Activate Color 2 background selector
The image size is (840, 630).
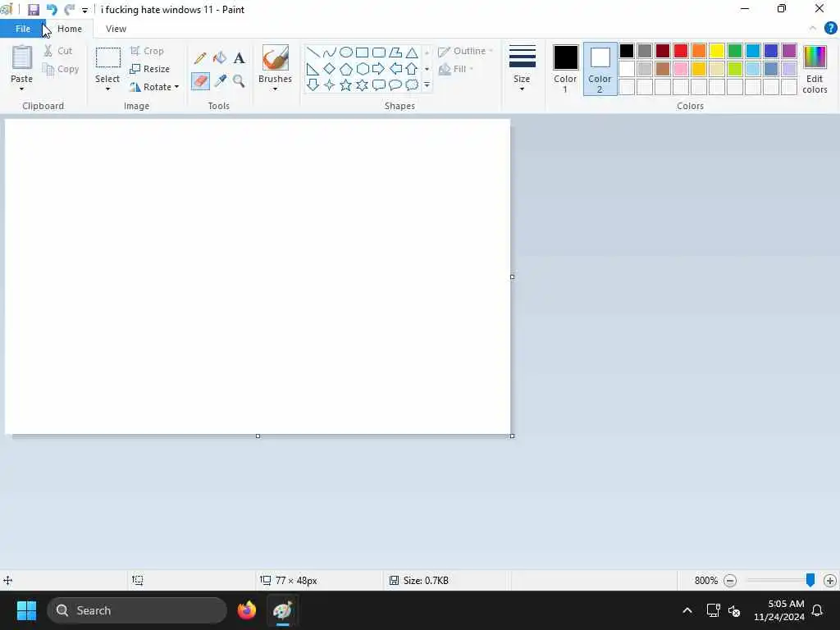(600, 69)
